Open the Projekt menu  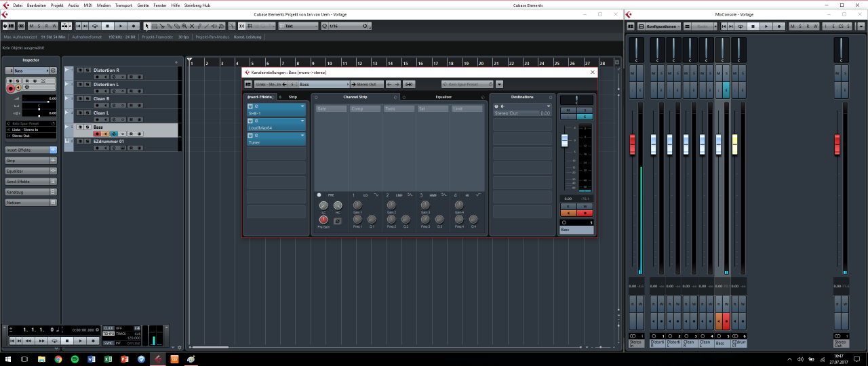click(x=57, y=5)
